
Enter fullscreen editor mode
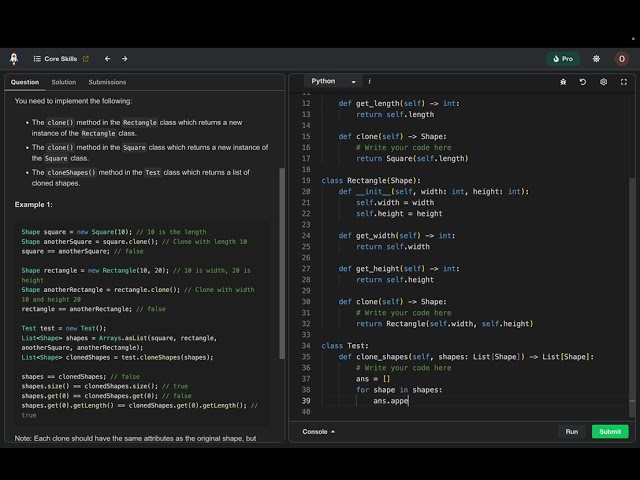pyautogui.click(x=622, y=82)
